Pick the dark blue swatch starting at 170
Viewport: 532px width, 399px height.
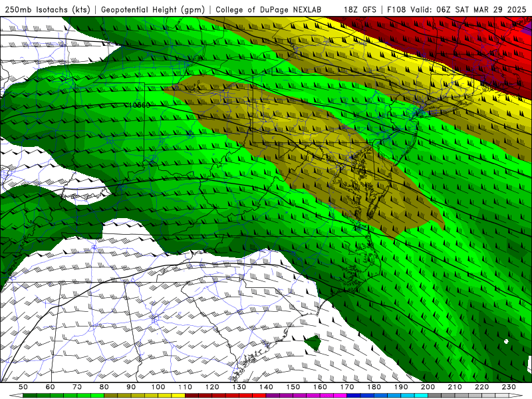354,396
